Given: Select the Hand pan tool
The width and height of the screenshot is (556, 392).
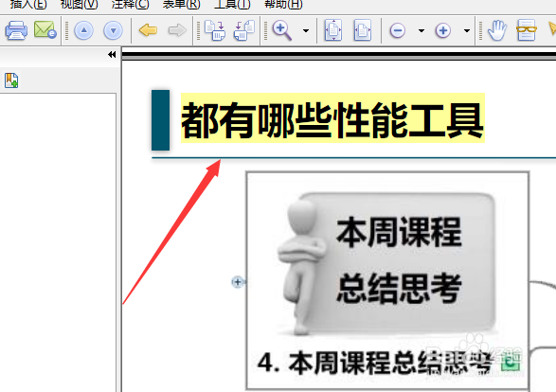Looking at the screenshot, I should (496, 30).
